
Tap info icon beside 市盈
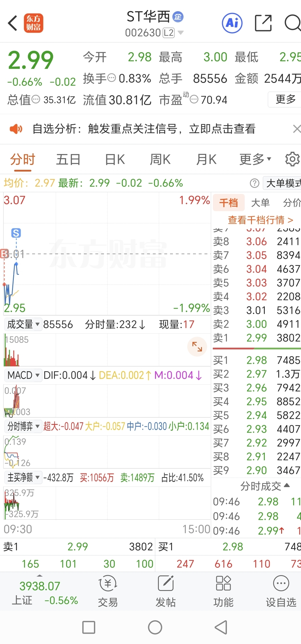tap(194, 100)
